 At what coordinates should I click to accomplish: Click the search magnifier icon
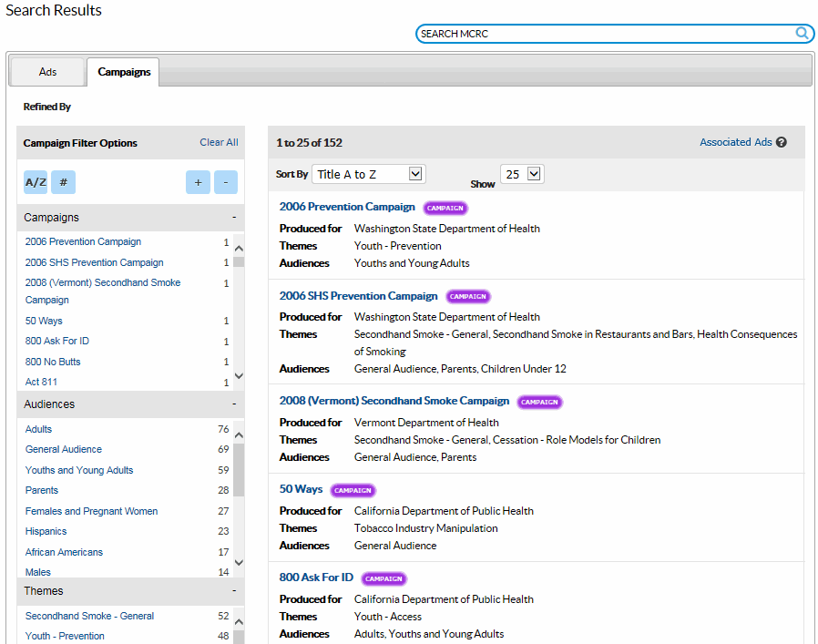coord(802,34)
